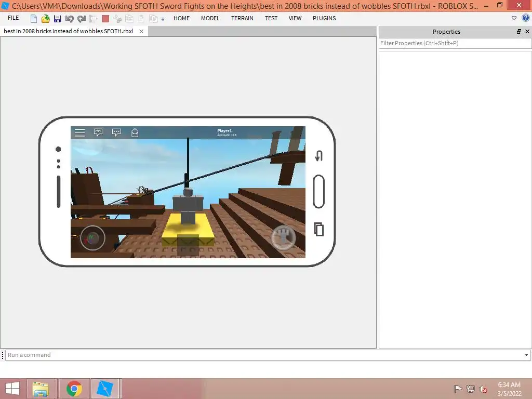
Task: Open File Explorer from the taskbar
Action: [41, 389]
